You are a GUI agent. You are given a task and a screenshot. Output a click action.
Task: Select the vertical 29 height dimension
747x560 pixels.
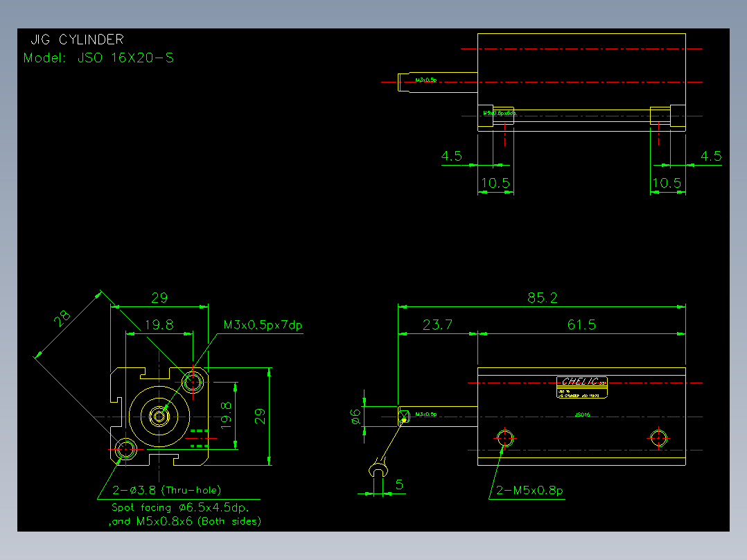coord(260,416)
